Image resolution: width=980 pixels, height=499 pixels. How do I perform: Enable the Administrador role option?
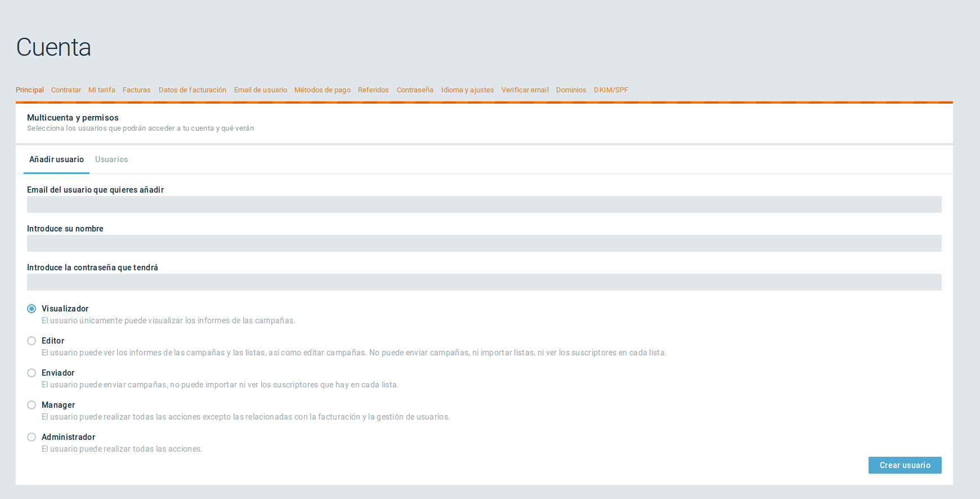click(32, 437)
